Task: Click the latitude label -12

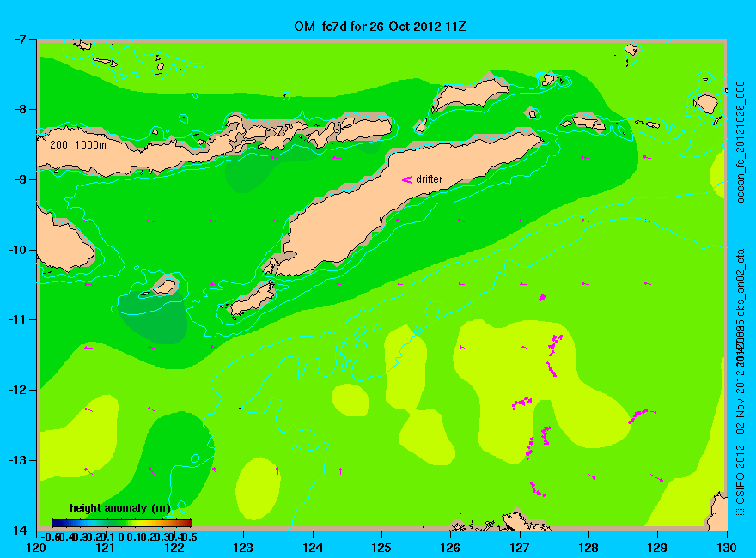Action: [x=16, y=390]
